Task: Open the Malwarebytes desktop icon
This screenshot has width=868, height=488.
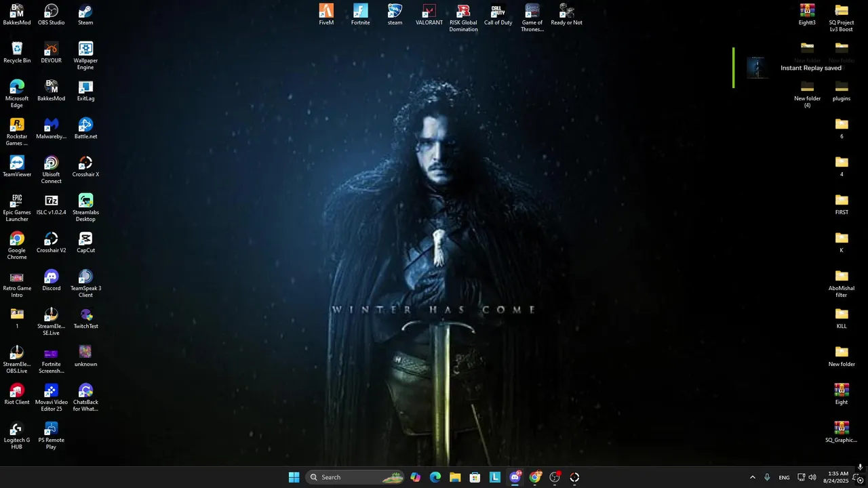Action: pyautogui.click(x=51, y=129)
